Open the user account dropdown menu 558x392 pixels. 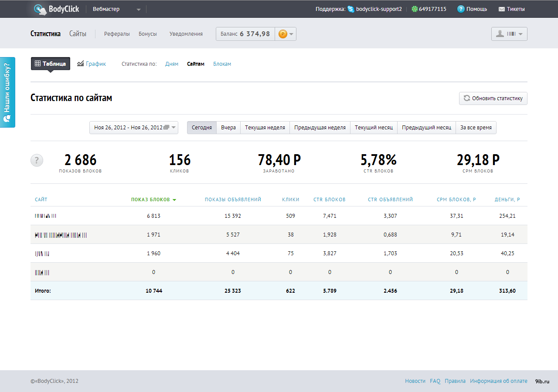pyautogui.click(x=509, y=34)
